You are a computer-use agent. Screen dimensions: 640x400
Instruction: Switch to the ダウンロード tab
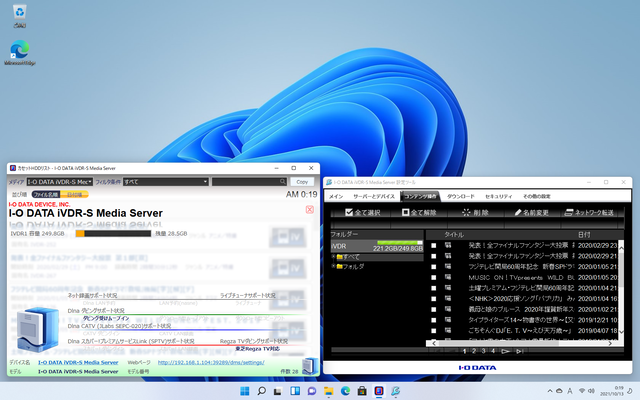[460, 196]
